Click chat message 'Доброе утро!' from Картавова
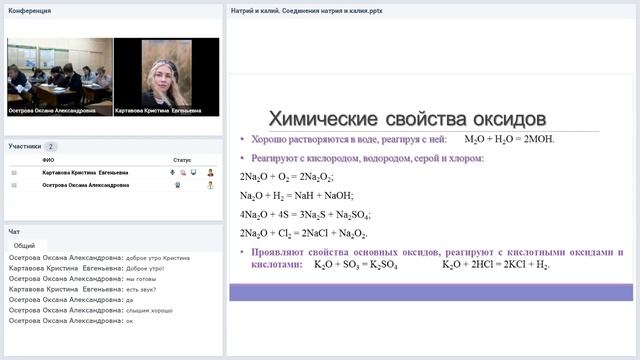This screenshot has height=360, width=640. click(x=145, y=269)
